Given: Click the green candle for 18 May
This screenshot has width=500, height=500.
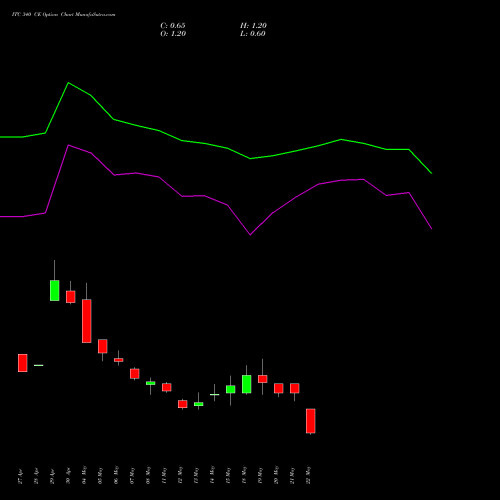Looking at the screenshot, I should pyautogui.click(x=247, y=384).
